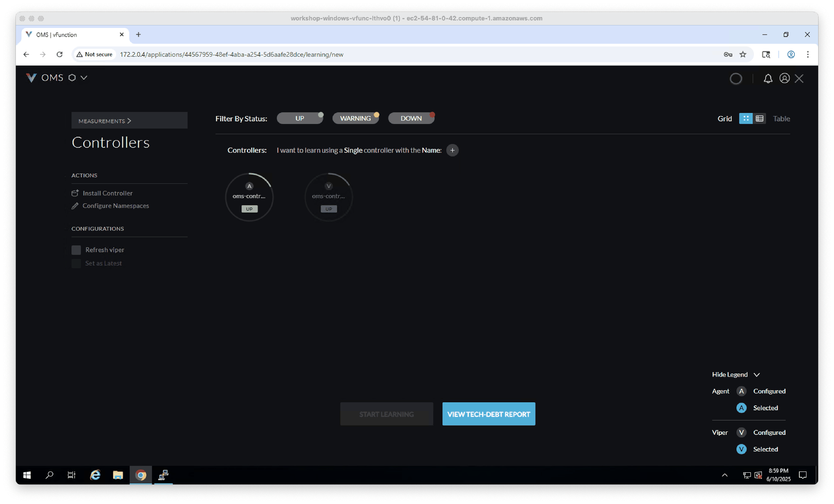The width and height of the screenshot is (834, 504).
Task: Click the Grid view label
Action: pyautogui.click(x=724, y=119)
